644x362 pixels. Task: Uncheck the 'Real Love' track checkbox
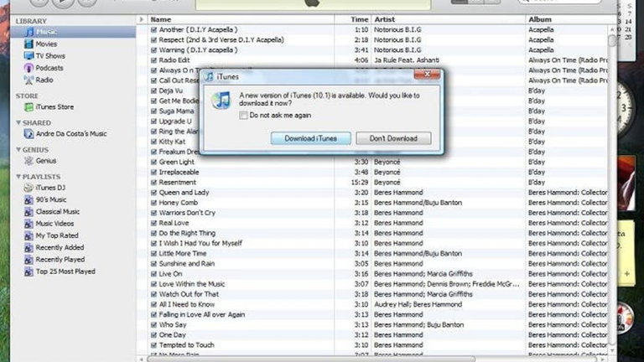tap(153, 223)
